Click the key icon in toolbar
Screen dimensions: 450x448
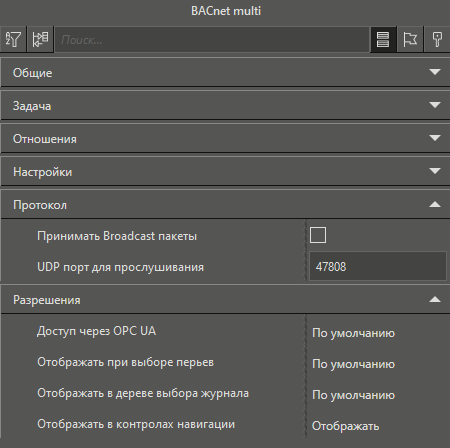[437, 39]
